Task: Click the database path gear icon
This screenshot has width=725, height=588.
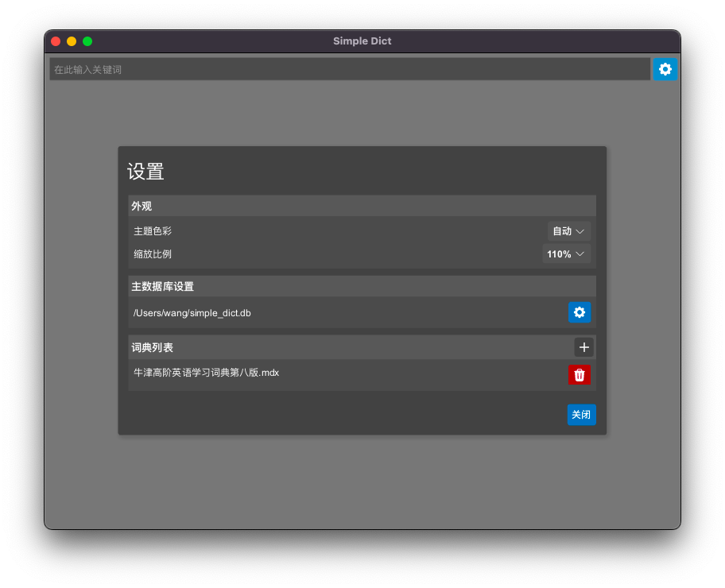Action: pyautogui.click(x=580, y=312)
